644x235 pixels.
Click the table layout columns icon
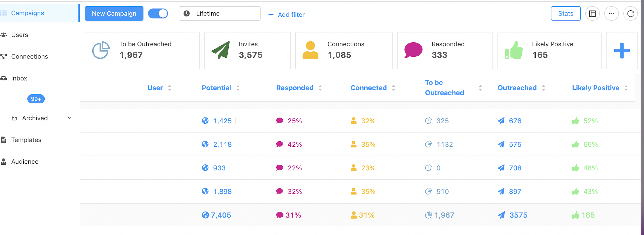(592, 14)
